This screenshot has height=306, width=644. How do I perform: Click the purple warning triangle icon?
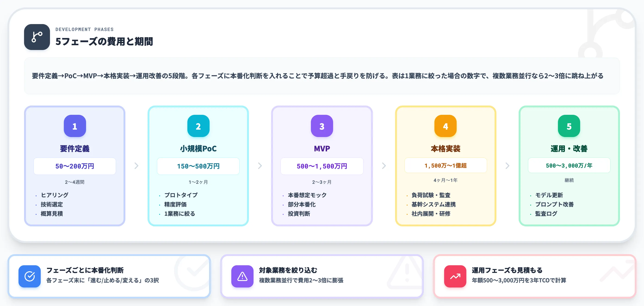(x=242, y=276)
